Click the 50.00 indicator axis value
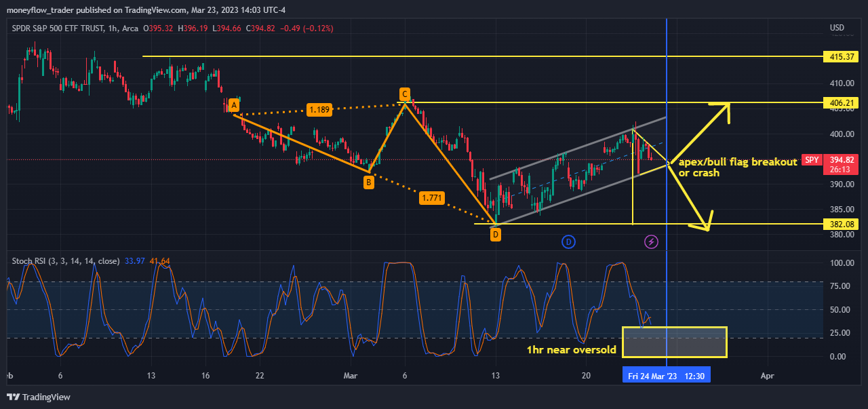Viewport: 868px width, 409px height. pos(840,309)
